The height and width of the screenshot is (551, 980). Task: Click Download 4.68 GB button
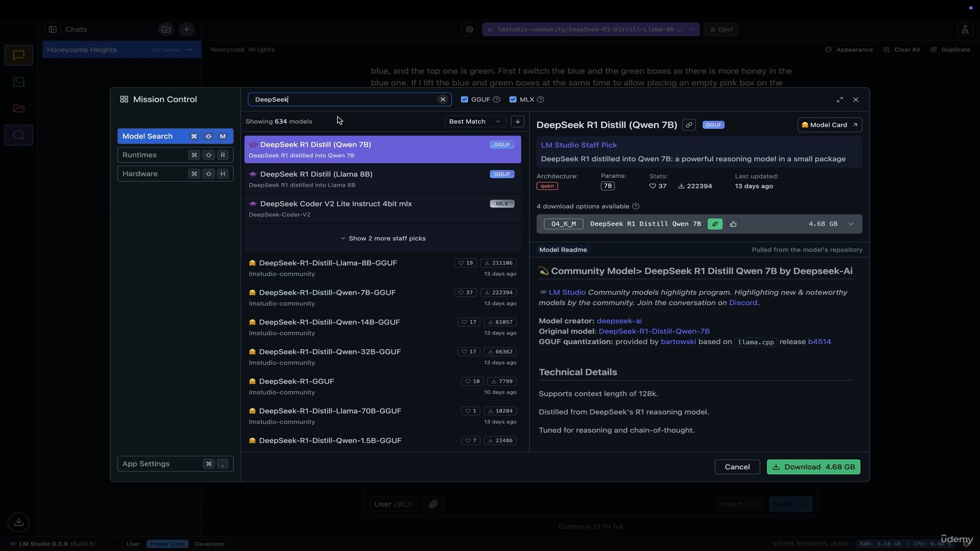coord(813,467)
